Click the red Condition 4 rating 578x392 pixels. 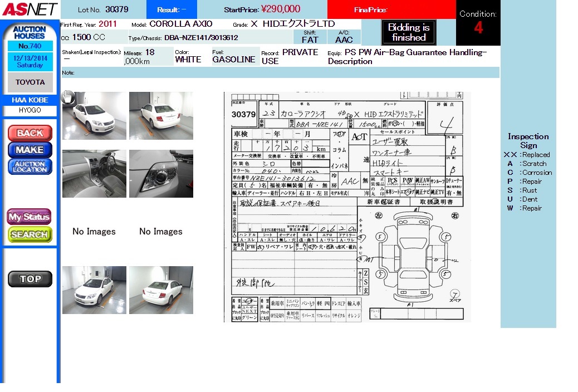[x=478, y=28]
